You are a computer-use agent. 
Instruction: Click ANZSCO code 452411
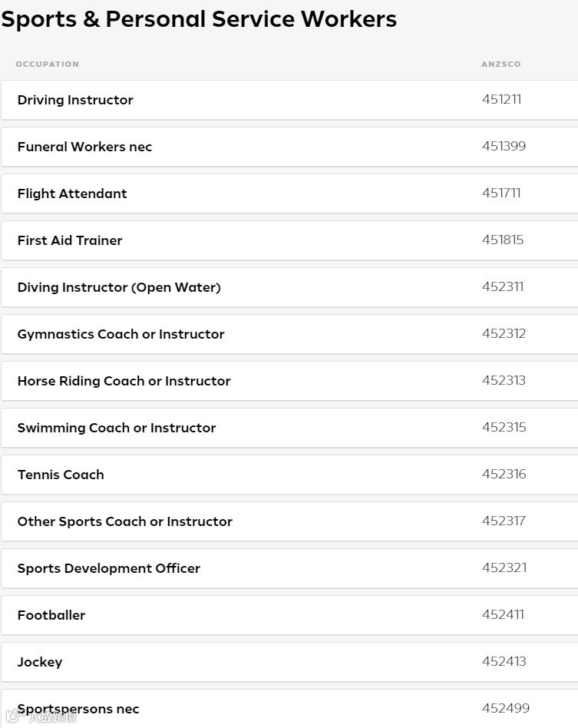[x=503, y=614]
